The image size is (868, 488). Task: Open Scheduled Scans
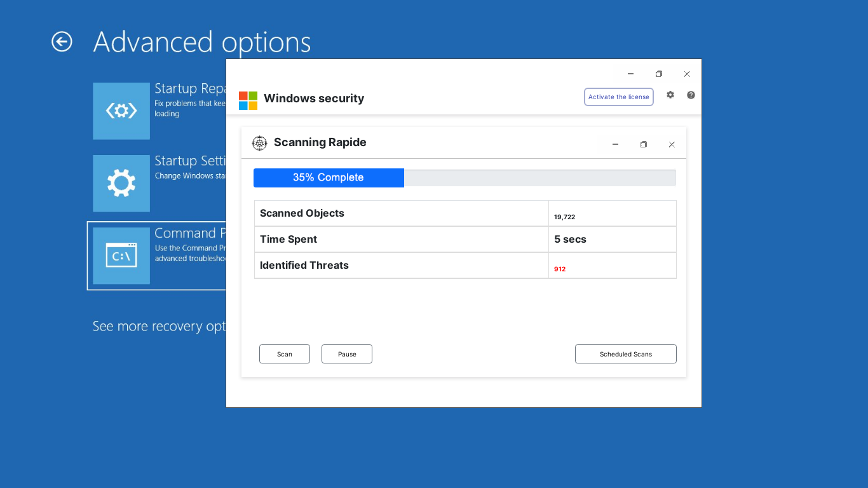click(626, 354)
